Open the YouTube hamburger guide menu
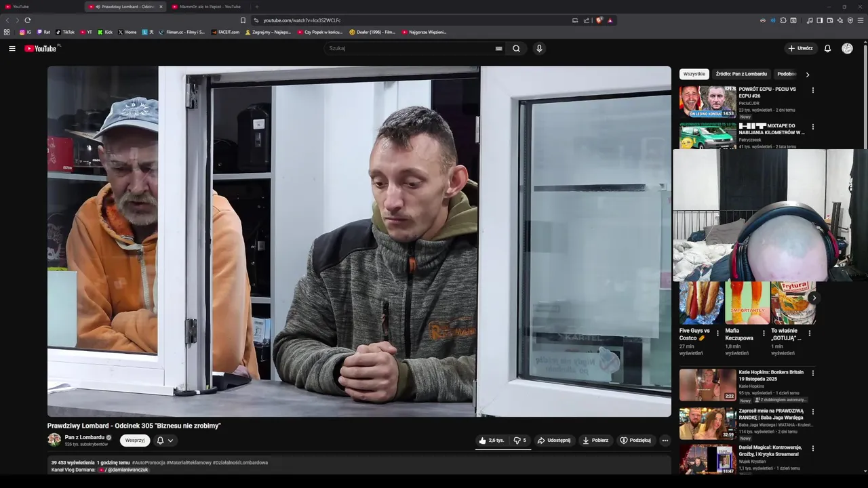The image size is (868, 488). [12, 48]
